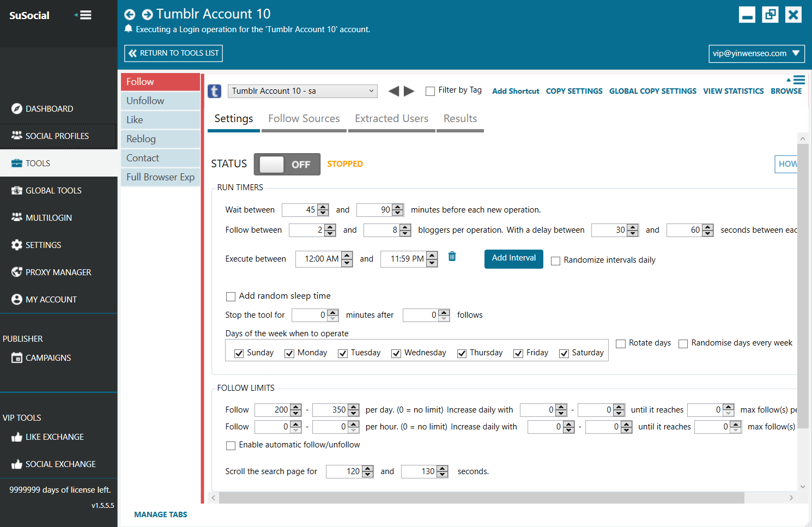Click the Tumblr logo icon

(x=215, y=91)
